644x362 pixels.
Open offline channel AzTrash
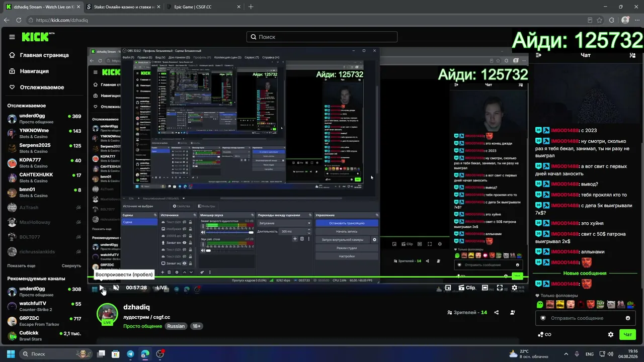(44, 207)
